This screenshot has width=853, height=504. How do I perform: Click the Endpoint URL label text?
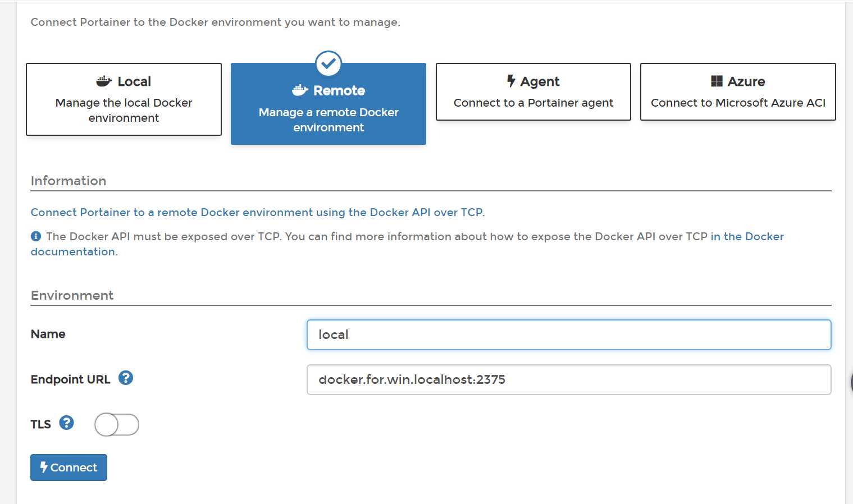click(x=71, y=379)
